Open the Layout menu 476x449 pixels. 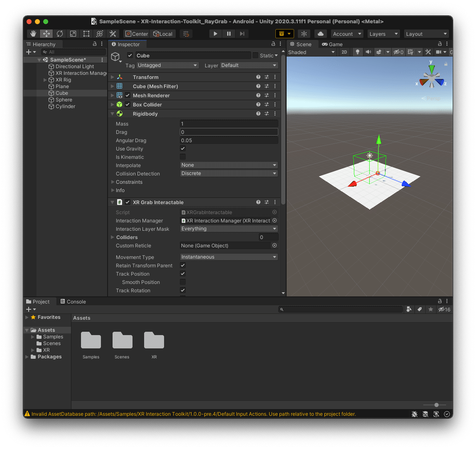pos(426,34)
